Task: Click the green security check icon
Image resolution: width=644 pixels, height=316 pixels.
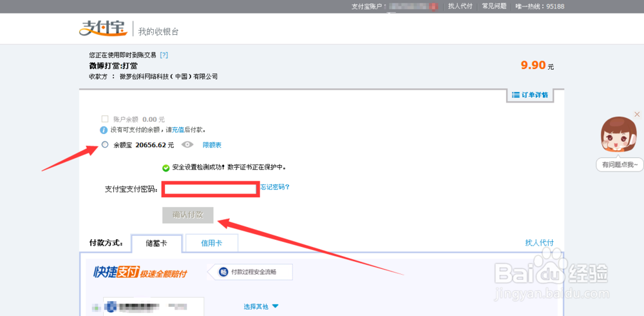Action: 166,168
